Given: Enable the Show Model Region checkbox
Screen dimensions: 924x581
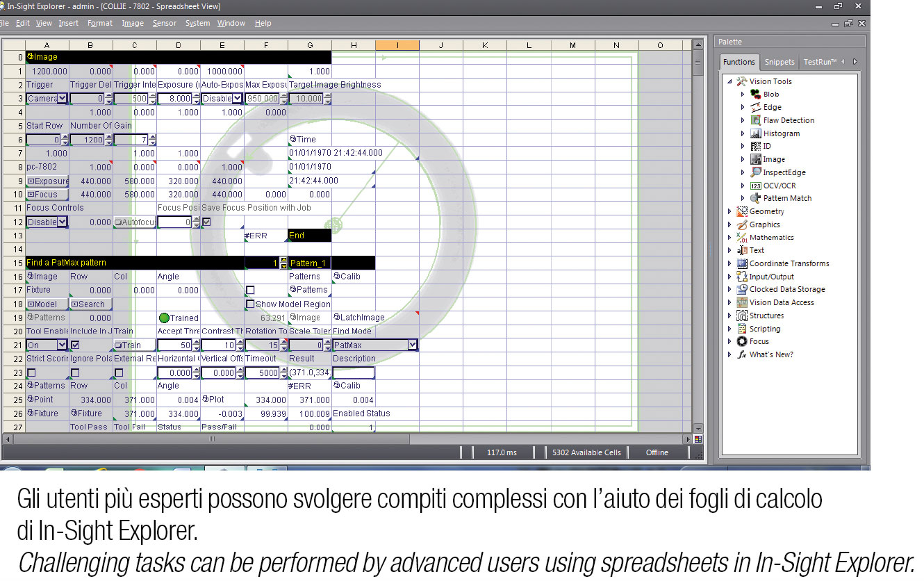Looking at the screenshot, I should 250,304.
